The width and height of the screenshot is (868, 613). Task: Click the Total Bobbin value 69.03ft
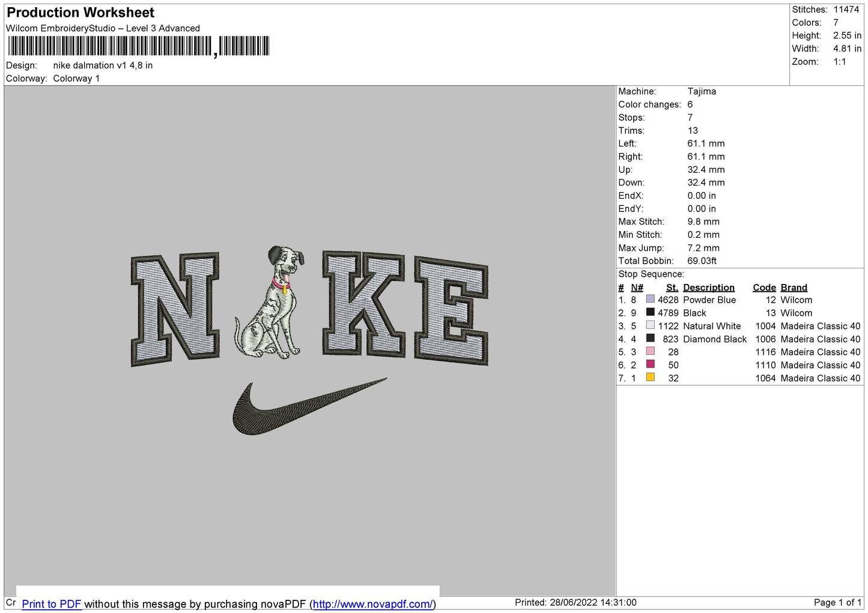point(702,261)
